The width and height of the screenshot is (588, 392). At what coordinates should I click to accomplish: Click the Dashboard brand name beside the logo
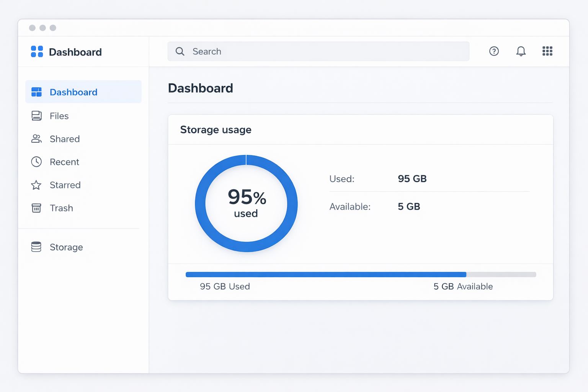click(75, 52)
